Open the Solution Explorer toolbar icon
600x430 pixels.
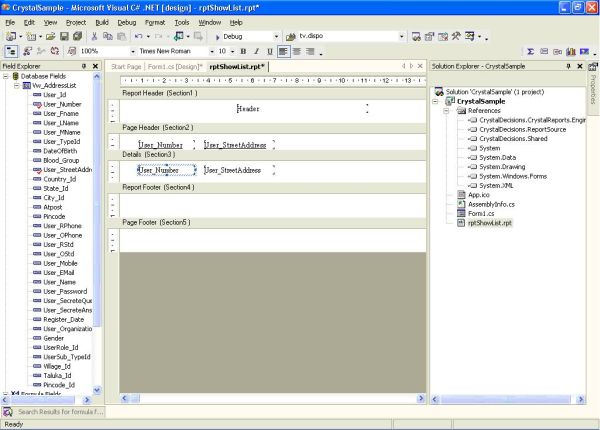tap(416, 36)
